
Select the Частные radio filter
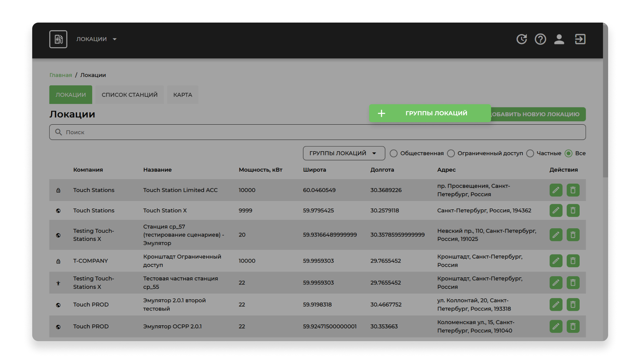tap(530, 153)
